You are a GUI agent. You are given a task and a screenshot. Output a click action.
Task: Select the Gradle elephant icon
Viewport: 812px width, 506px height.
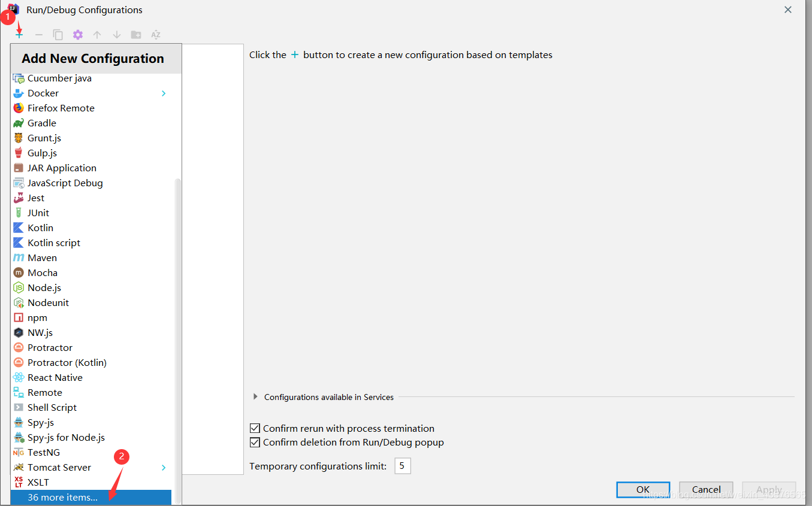(19, 123)
